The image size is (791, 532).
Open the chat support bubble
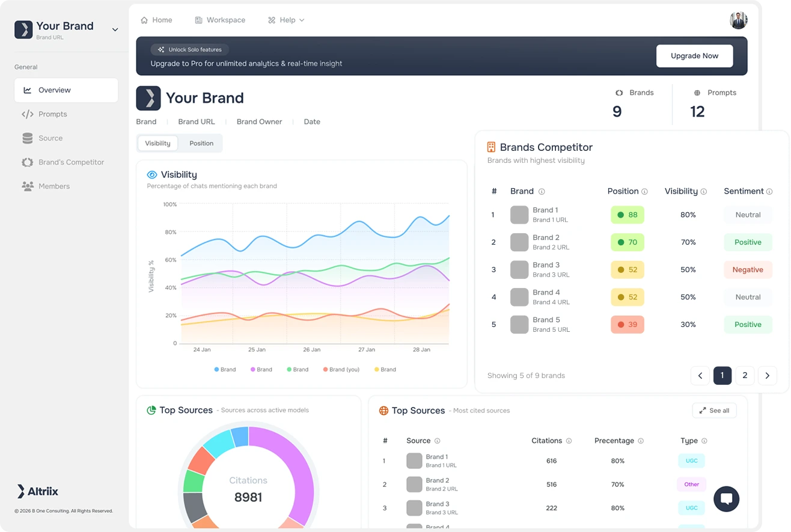pos(726,499)
